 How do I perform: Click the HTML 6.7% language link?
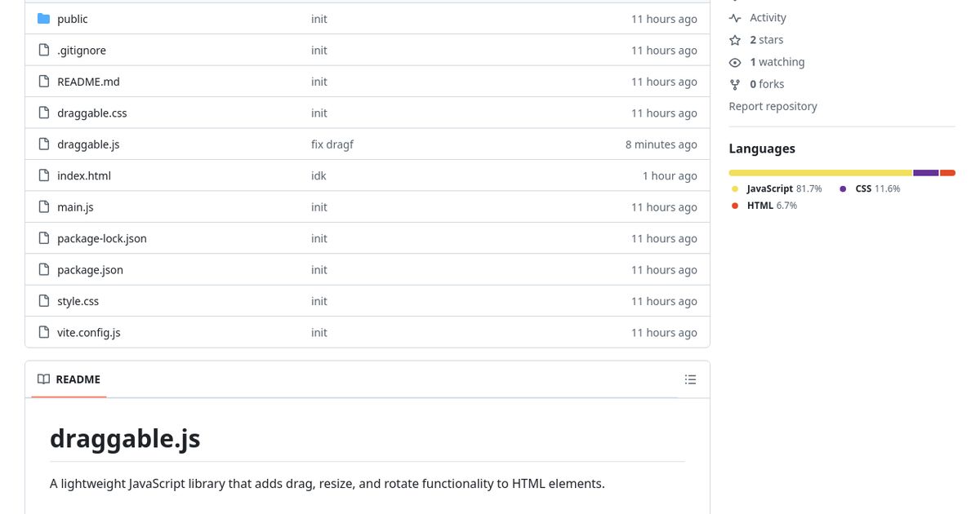click(x=771, y=206)
